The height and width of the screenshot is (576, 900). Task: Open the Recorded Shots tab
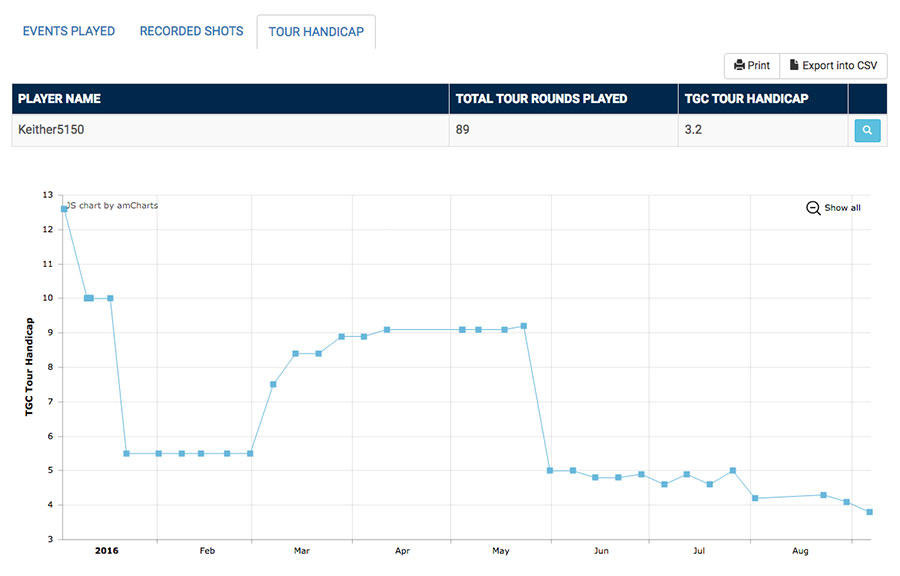pos(191,31)
